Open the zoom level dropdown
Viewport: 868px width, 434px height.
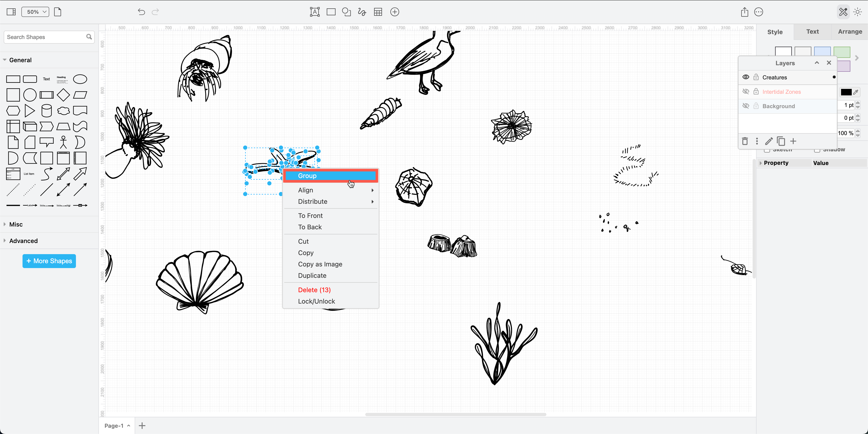[x=35, y=12]
